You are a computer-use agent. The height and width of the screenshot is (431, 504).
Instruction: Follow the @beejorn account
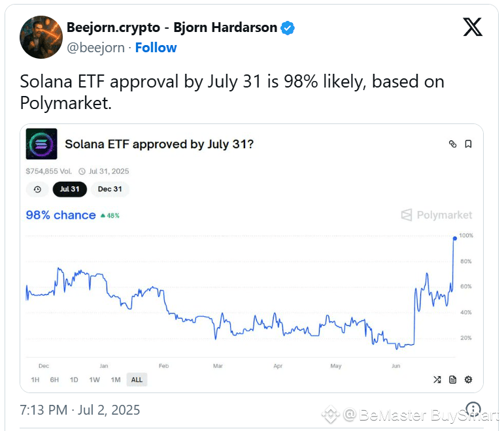156,48
